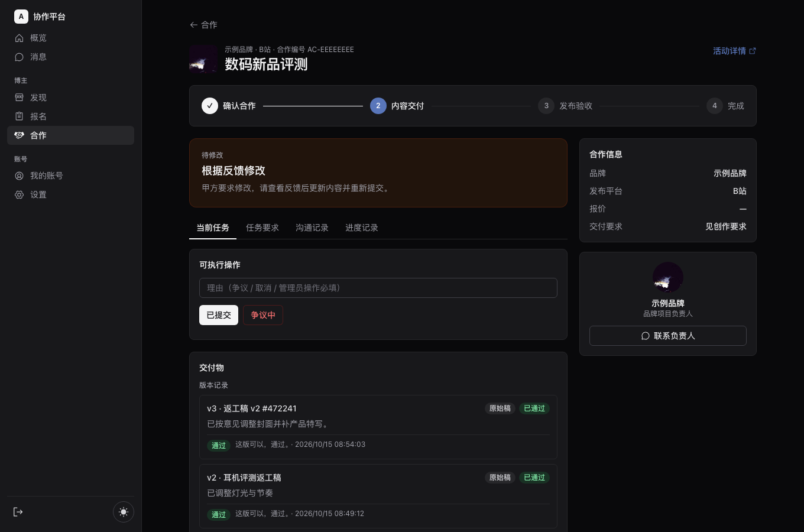
Task: Open 报名 in the sidebar
Action: pyautogui.click(x=70, y=116)
